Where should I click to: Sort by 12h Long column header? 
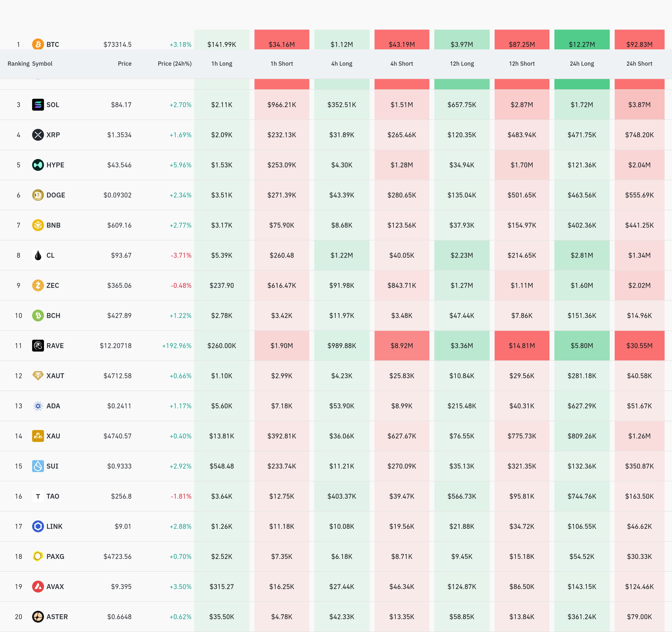tap(462, 63)
